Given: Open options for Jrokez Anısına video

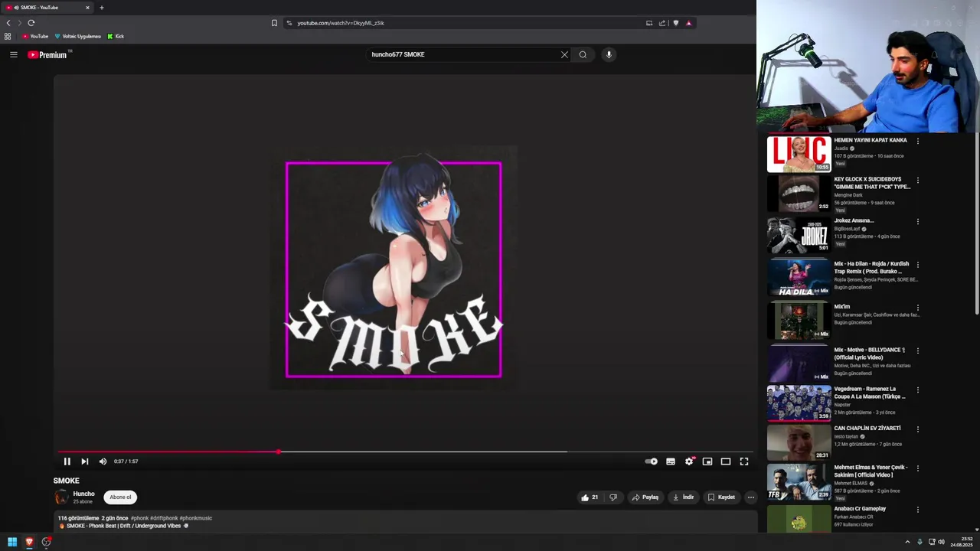Looking at the screenshot, I should coord(918,221).
